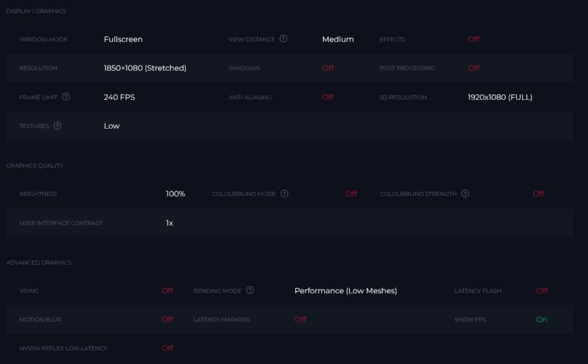This screenshot has height=364, width=588.
Task: Adjust the 1x User Interface Contrast value
Action: [x=169, y=223]
